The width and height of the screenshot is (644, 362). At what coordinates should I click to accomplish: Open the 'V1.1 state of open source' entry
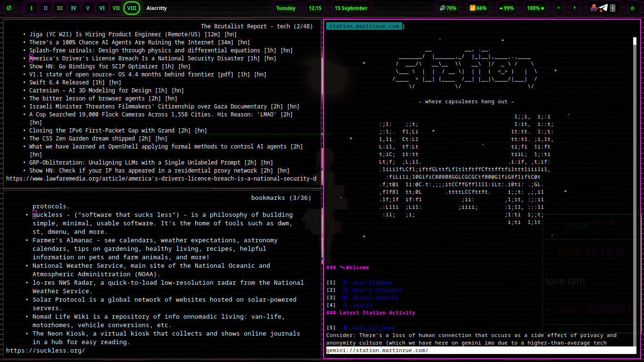(x=148, y=74)
